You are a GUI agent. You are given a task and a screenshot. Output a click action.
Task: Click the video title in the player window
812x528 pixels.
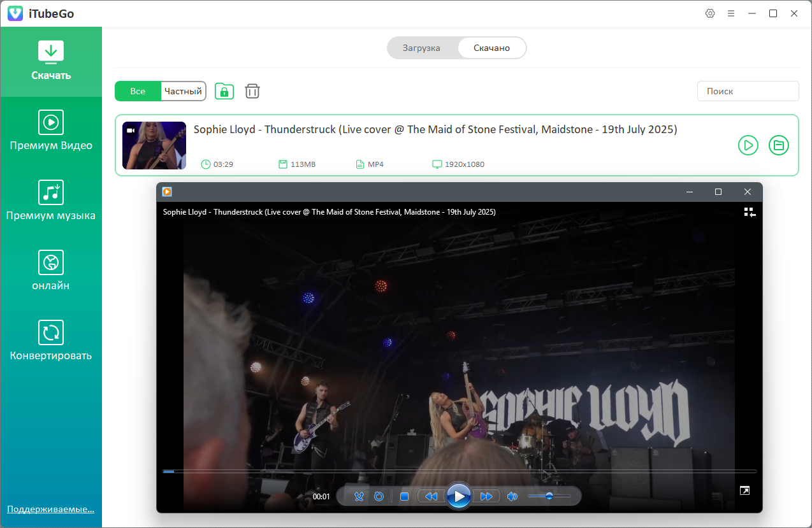[330, 212]
